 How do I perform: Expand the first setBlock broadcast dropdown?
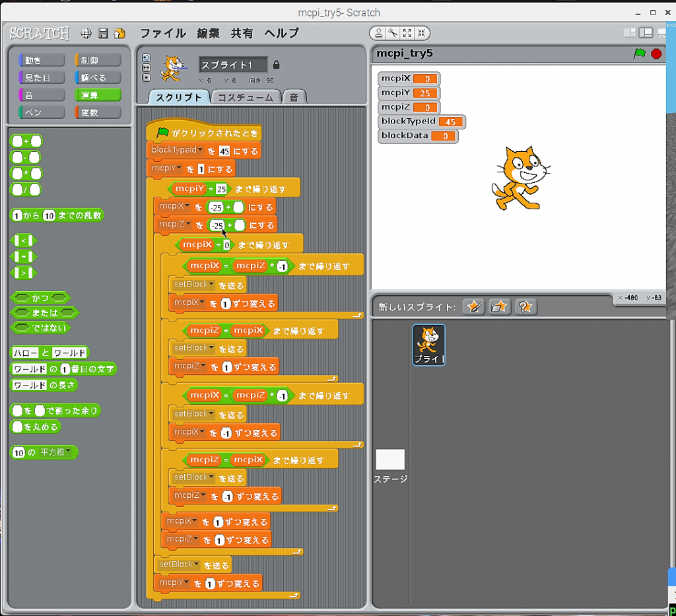coord(211,285)
